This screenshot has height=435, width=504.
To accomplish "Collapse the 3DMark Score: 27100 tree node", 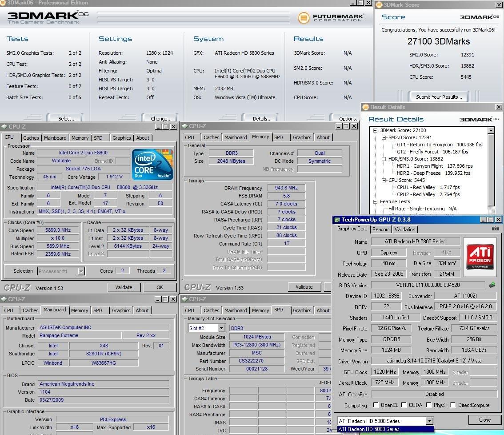I will 375,130.
